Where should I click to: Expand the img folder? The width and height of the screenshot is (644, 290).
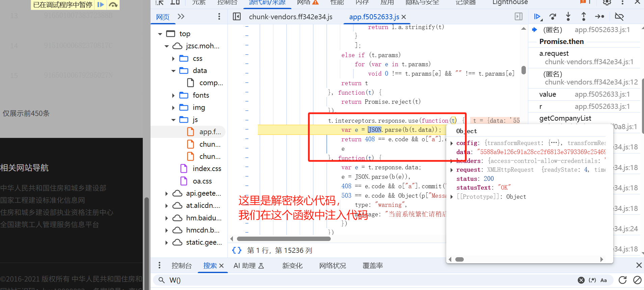pos(173,108)
